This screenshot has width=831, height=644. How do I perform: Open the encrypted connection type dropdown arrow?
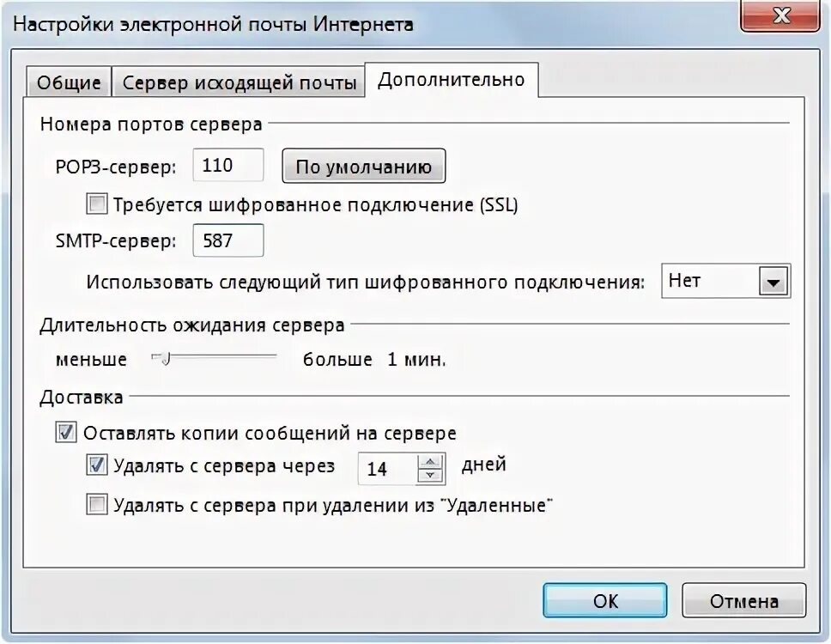pyautogui.click(x=773, y=282)
